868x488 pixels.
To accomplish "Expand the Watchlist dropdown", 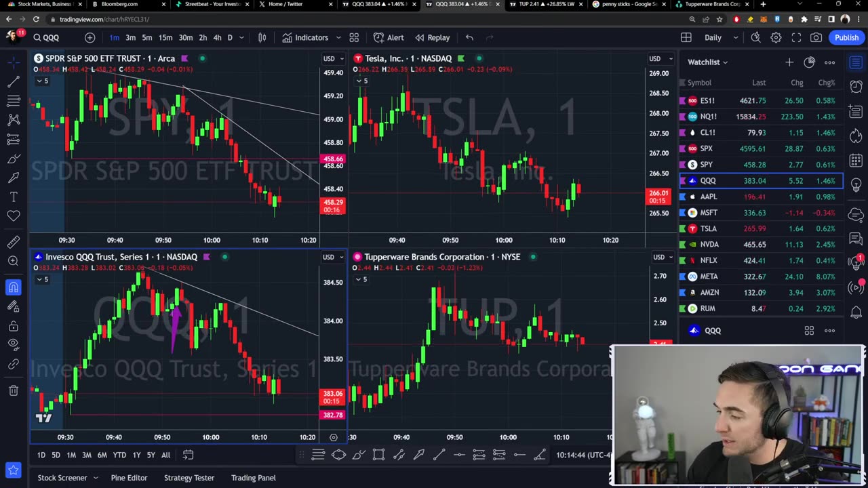I will click(x=708, y=62).
